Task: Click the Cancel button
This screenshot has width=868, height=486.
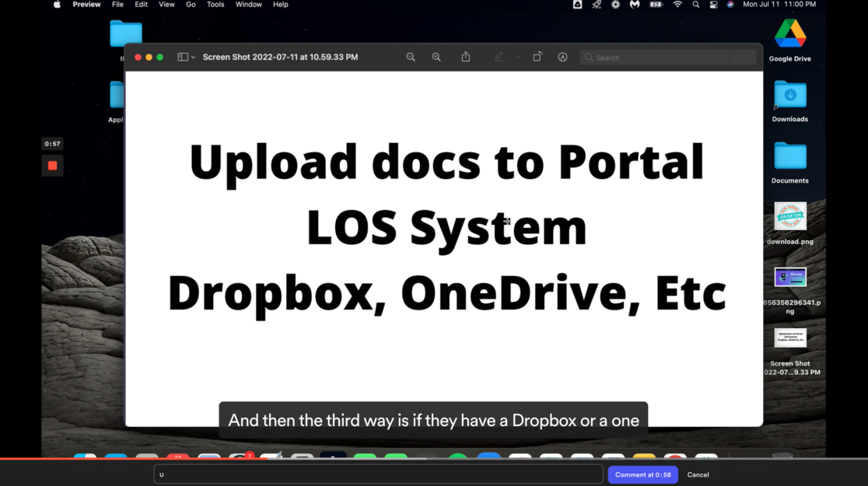Action: [698, 474]
